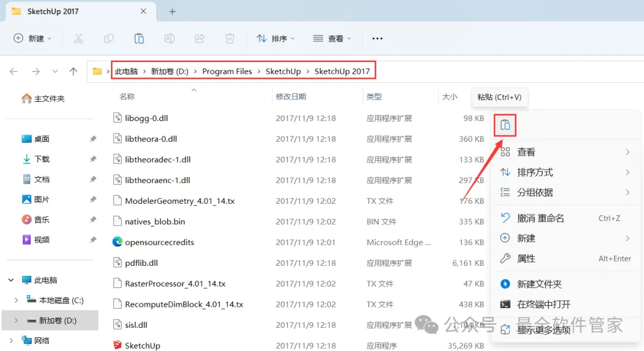Click the SketchUp application icon in file list
This screenshot has height=351, width=644.
pos(117,345)
